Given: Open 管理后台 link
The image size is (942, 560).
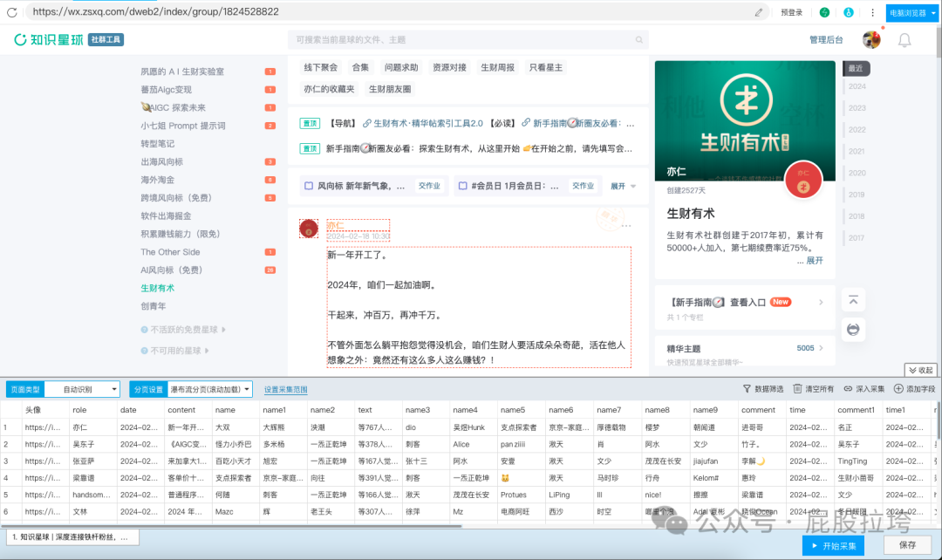Looking at the screenshot, I should click(826, 39).
